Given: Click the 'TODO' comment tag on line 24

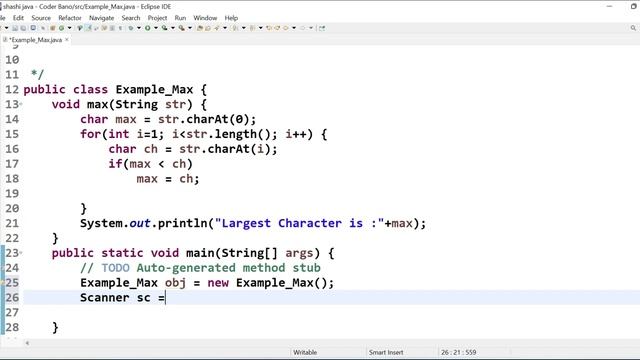Looking at the screenshot, I should pyautogui.click(x=116, y=268).
